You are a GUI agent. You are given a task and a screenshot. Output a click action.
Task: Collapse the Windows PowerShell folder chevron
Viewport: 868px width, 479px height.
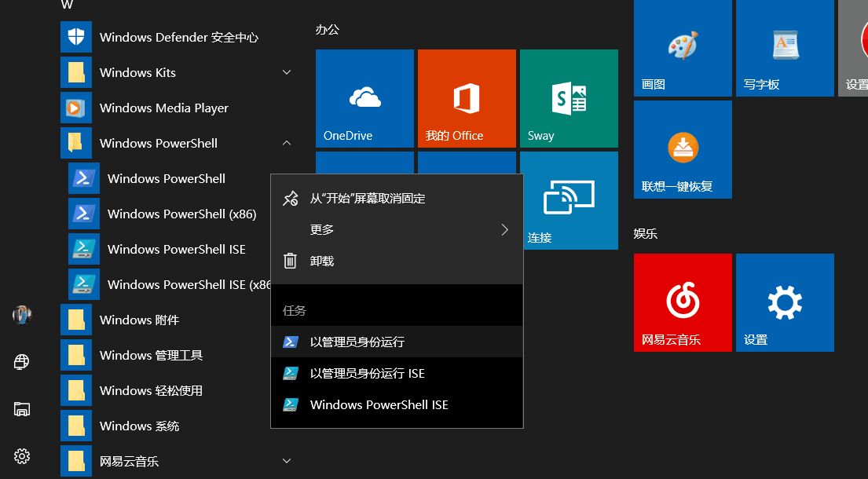click(287, 143)
